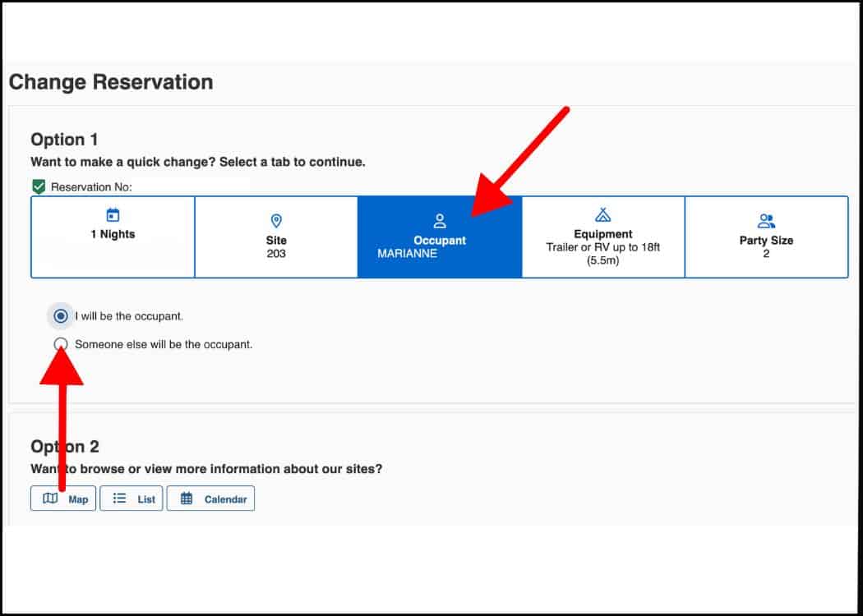Select the 'I will be the occupant' radio button
863x616 pixels.
click(x=61, y=316)
